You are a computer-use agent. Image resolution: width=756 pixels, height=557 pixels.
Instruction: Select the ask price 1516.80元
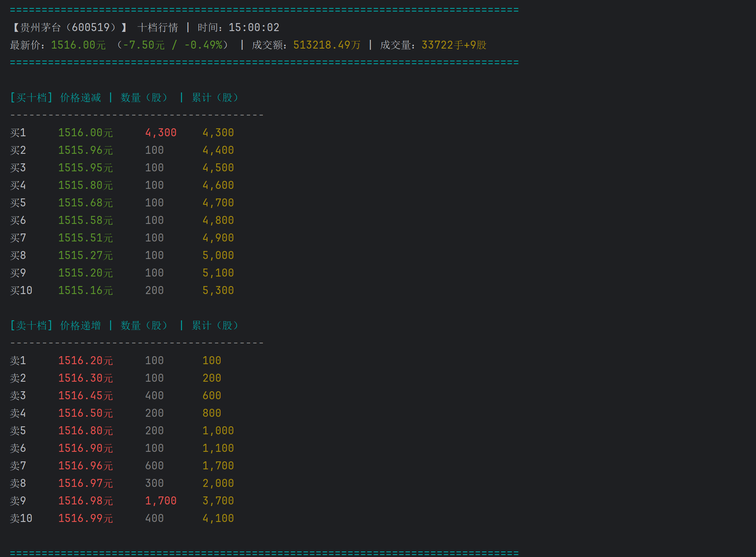tap(86, 430)
